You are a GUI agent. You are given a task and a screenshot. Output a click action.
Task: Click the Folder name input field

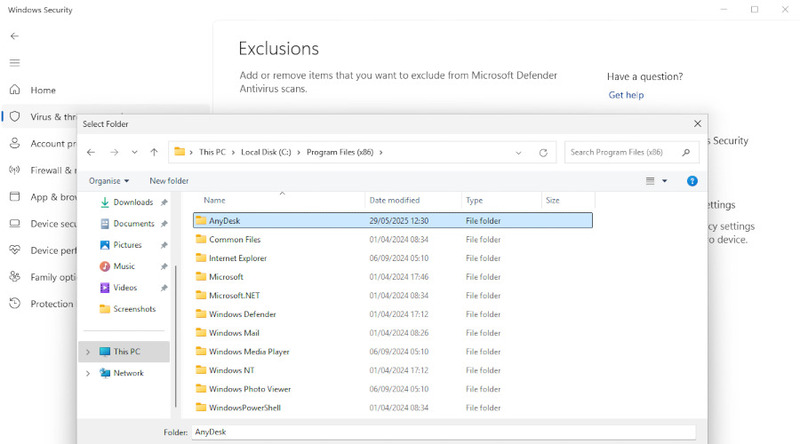[444, 432]
